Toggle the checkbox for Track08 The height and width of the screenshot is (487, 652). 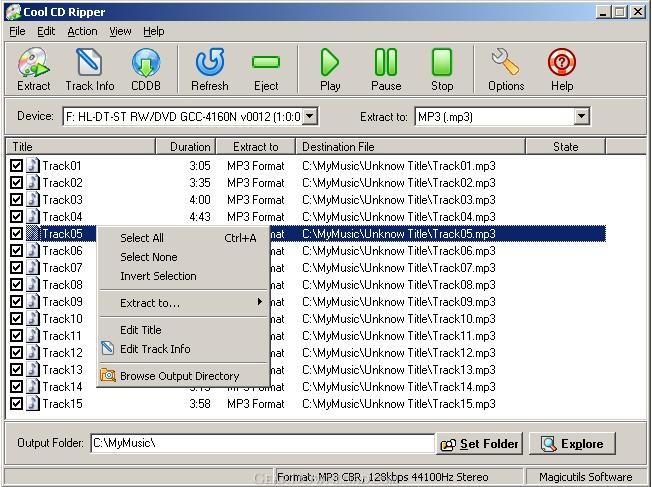16,285
